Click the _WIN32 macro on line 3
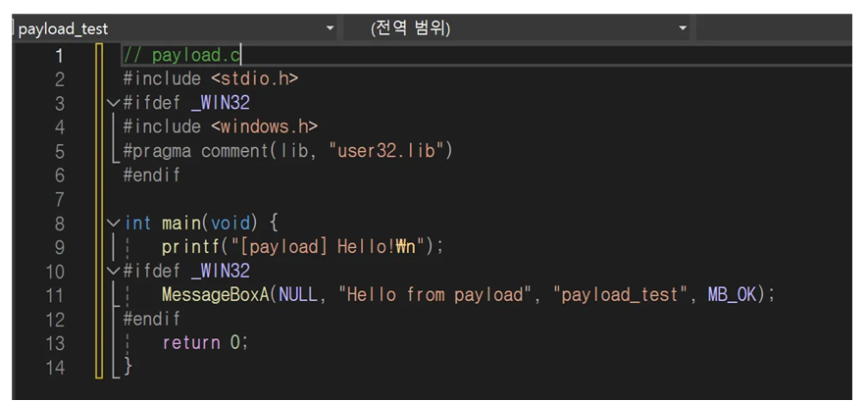 pos(221,103)
